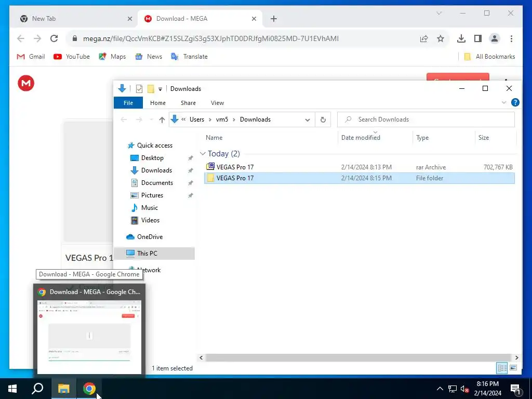This screenshot has height=399, width=532.
Task: Open the Chrome profile avatar
Action: (495, 38)
